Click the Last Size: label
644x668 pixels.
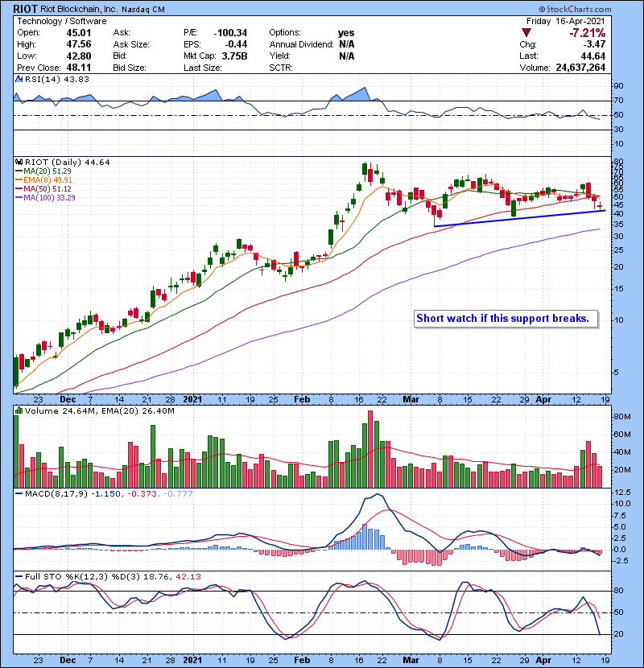coord(202,68)
